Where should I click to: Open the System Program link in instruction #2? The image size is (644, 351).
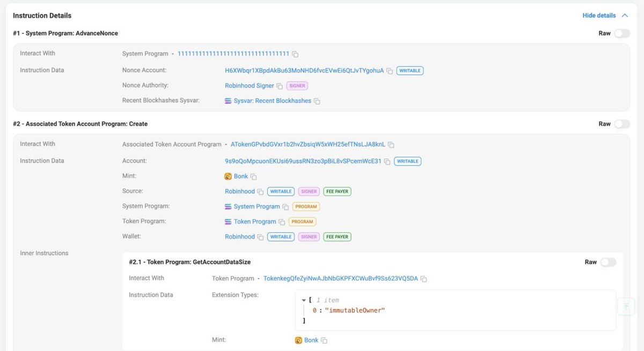coord(257,206)
